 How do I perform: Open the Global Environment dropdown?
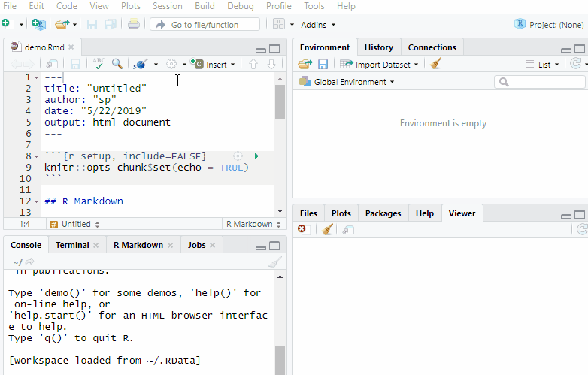point(347,82)
